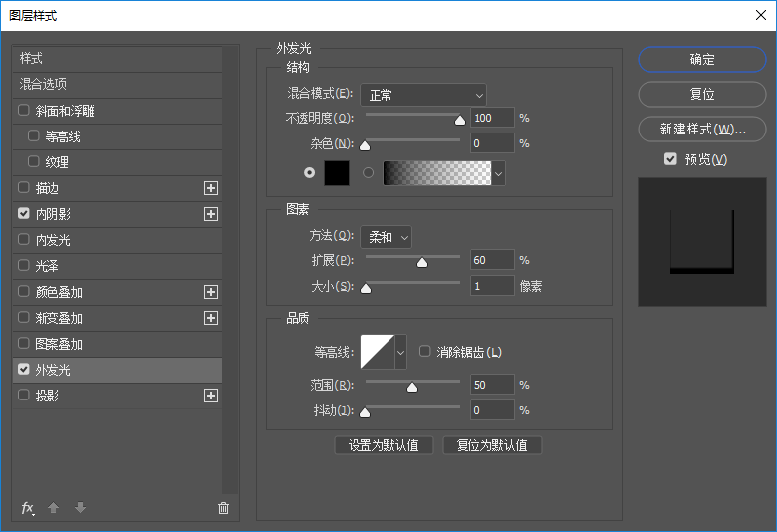
Task: Enable the 斜面和浮雕 checkbox
Action: (23, 110)
